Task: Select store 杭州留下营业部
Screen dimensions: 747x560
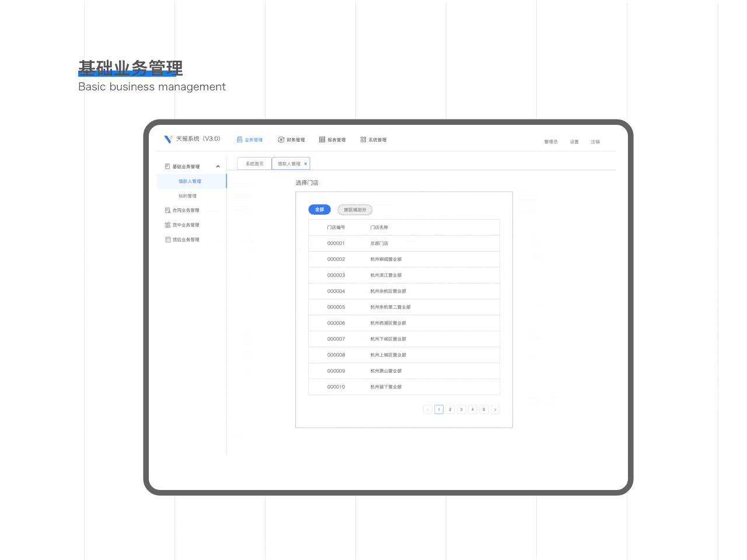Action: point(386,387)
